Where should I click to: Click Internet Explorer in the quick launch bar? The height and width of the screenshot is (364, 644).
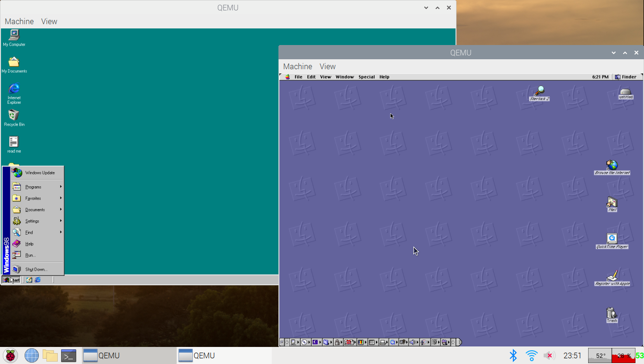tap(37, 280)
